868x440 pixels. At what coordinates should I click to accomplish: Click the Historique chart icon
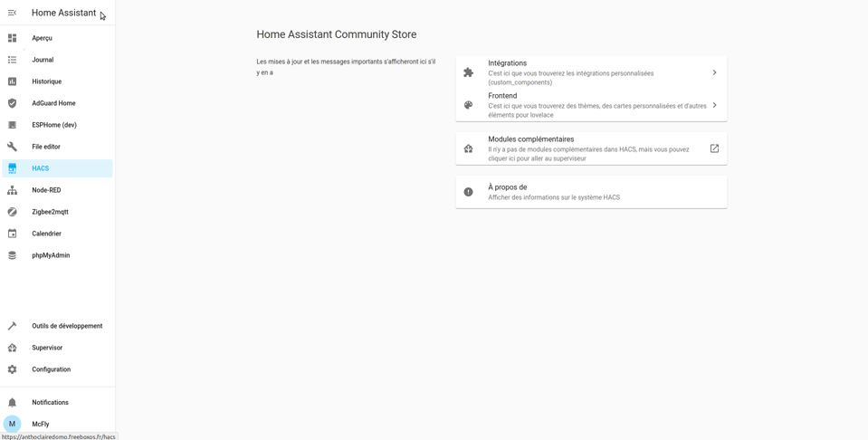(12, 81)
